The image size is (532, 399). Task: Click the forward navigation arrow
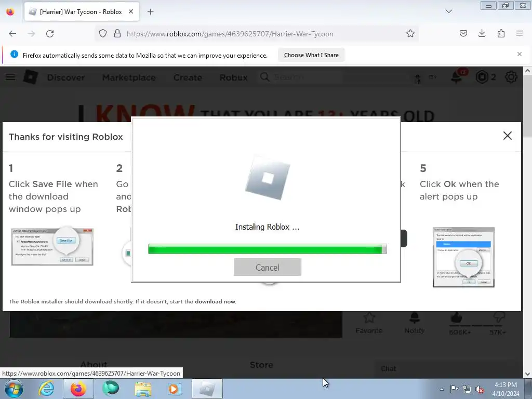coord(31,34)
